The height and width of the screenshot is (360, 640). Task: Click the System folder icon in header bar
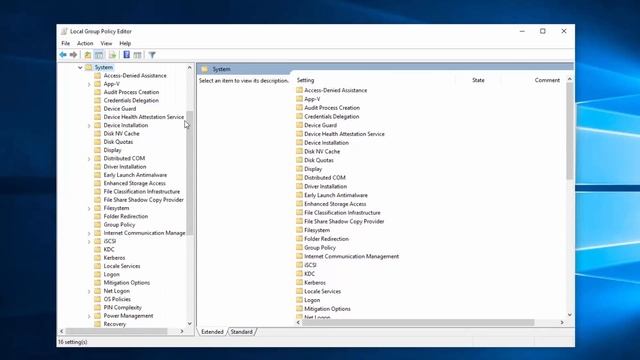pos(205,69)
